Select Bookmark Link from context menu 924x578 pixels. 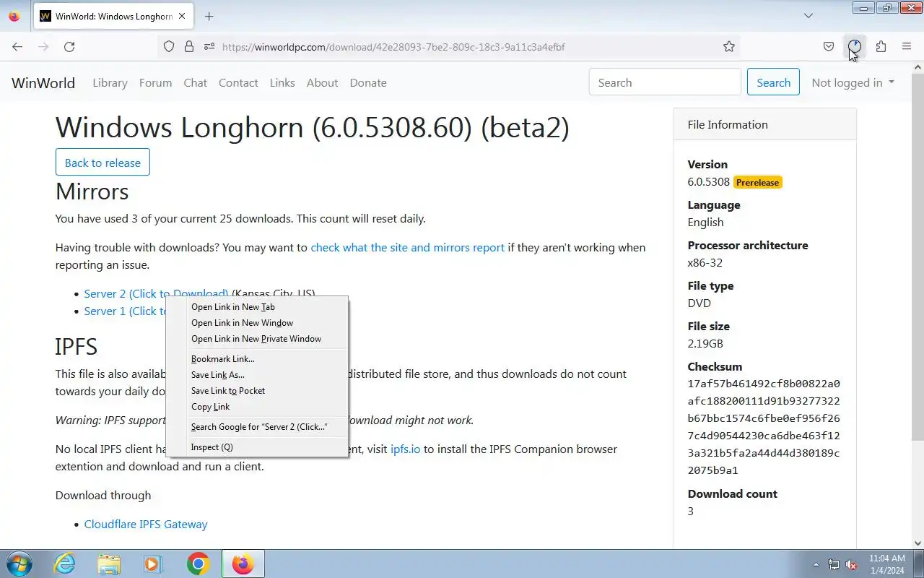256,359
